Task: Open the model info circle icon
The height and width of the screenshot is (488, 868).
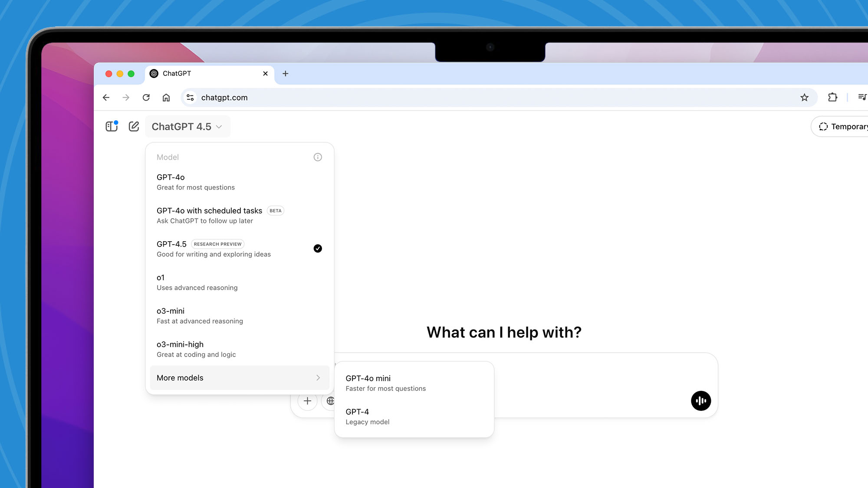Action: click(318, 157)
